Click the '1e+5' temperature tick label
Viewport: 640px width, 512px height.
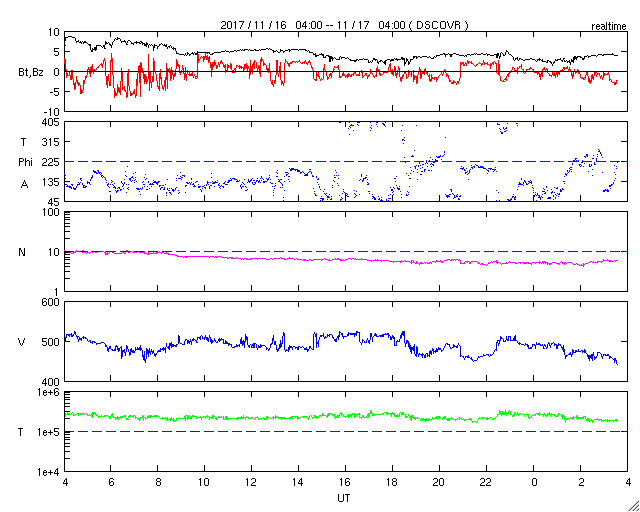pyautogui.click(x=49, y=432)
